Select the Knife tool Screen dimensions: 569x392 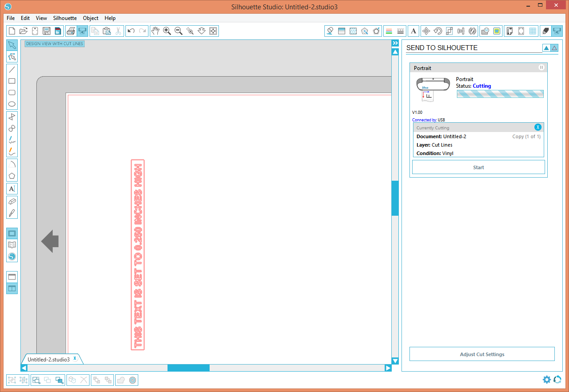pyautogui.click(x=12, y=213)
